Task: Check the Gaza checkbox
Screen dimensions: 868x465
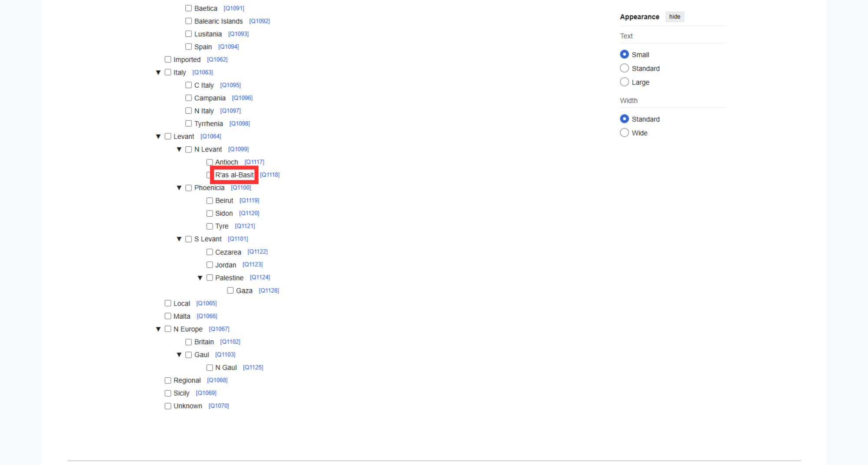Action: (x=230, y=290)
